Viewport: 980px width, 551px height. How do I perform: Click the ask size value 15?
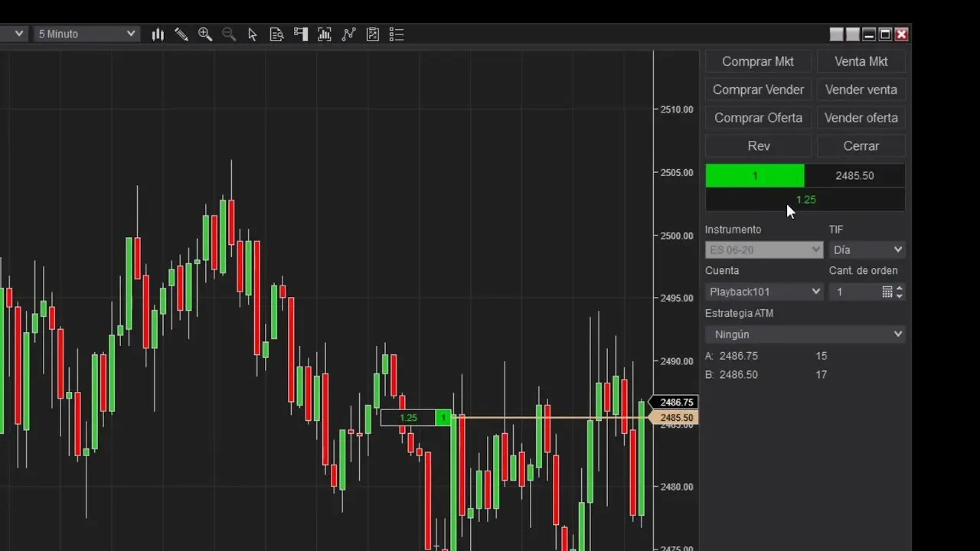tap(822, 356)
